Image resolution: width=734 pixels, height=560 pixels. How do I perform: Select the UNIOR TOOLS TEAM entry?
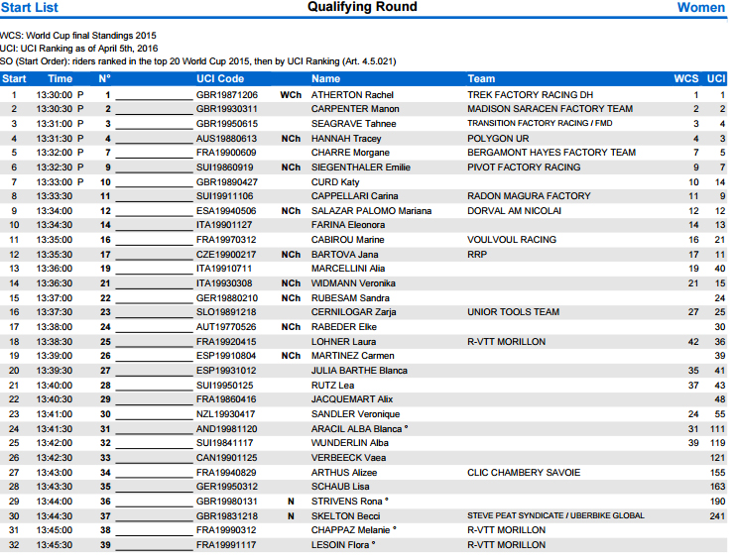[x=513, y=312]
